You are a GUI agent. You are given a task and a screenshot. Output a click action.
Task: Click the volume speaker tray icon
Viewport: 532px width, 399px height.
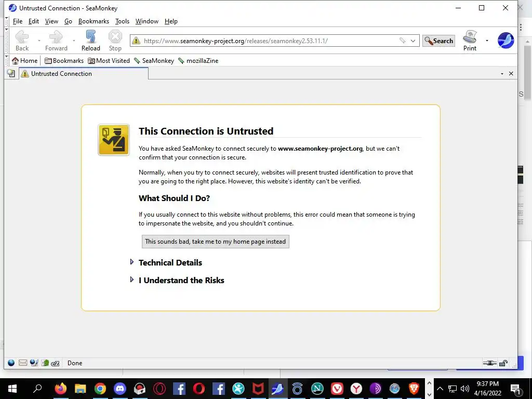tap(465, 389)
